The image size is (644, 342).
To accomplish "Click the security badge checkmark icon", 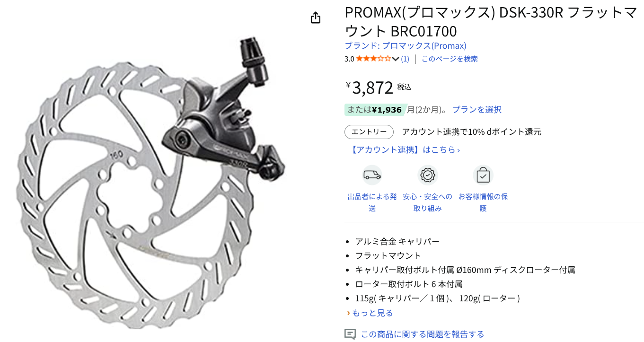I will 428,175.
